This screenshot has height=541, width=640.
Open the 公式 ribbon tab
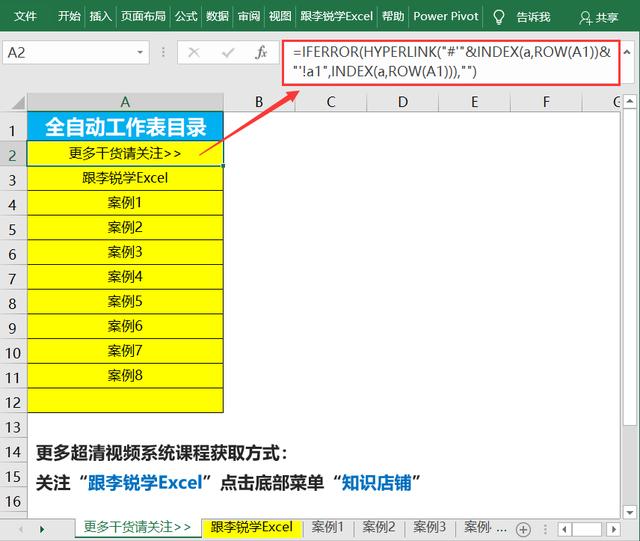[186, 17]
